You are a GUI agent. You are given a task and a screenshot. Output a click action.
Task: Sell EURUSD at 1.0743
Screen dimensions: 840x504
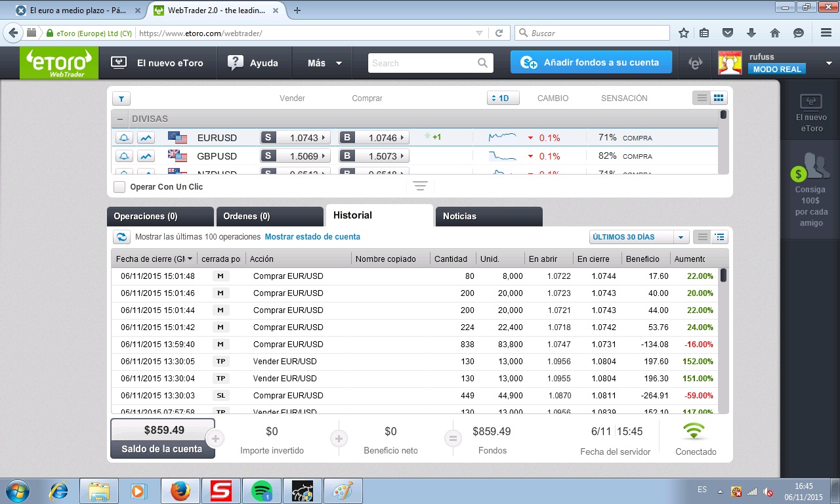click(x=297, y=138)
